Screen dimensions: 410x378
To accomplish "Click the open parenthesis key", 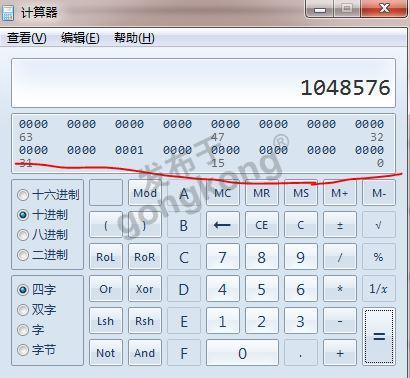I will [106, 225].
